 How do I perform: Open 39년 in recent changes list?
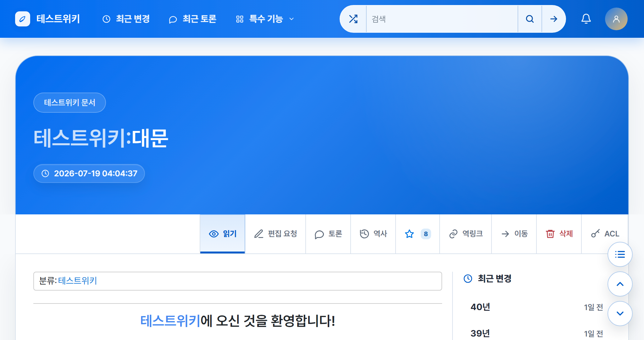point(480,333)
